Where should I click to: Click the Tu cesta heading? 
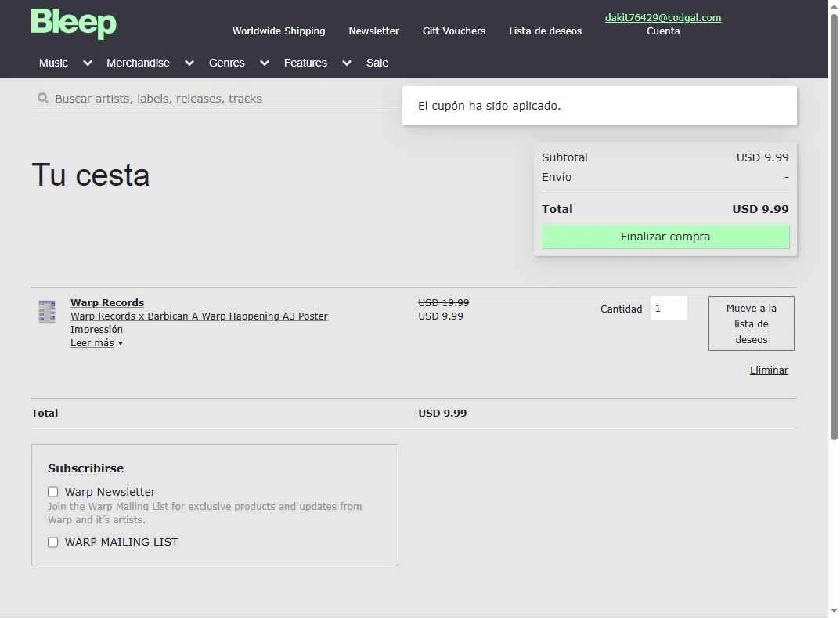click(91, 175)
